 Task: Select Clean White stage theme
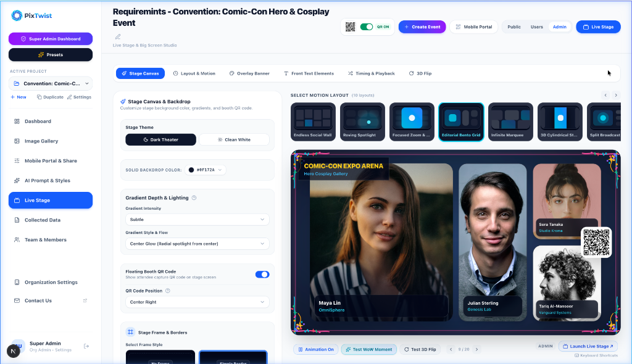coord(234,139)
